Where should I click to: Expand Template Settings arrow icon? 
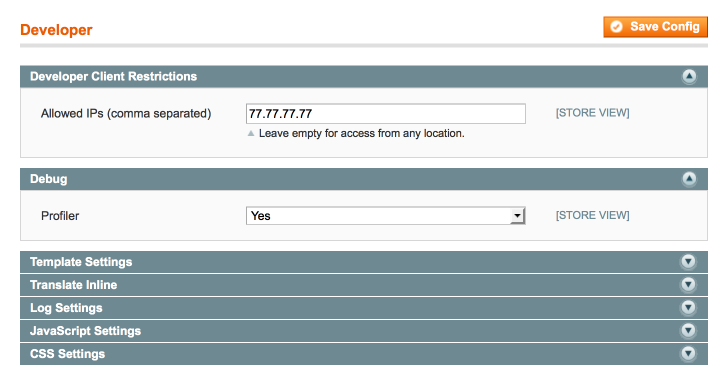688,261
